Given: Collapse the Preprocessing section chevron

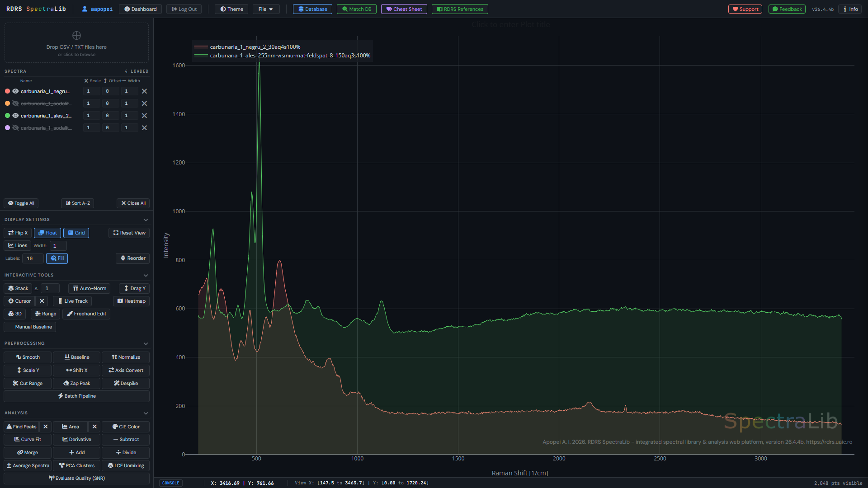Looking at the screenshot, I should tap(146, 343).
